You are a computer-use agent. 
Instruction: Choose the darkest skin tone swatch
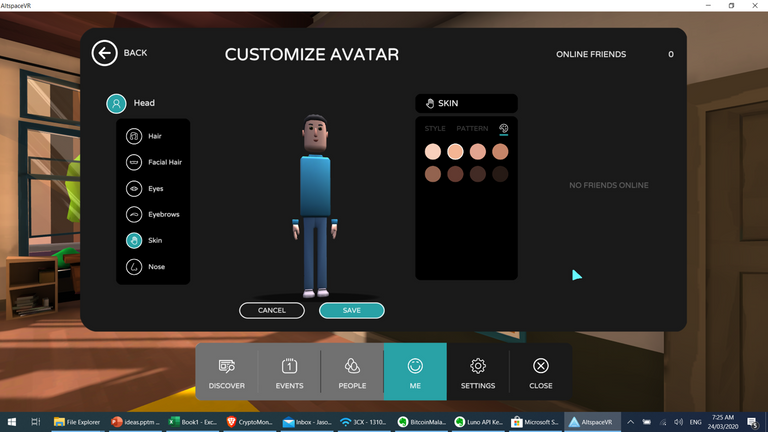[500, 174]
